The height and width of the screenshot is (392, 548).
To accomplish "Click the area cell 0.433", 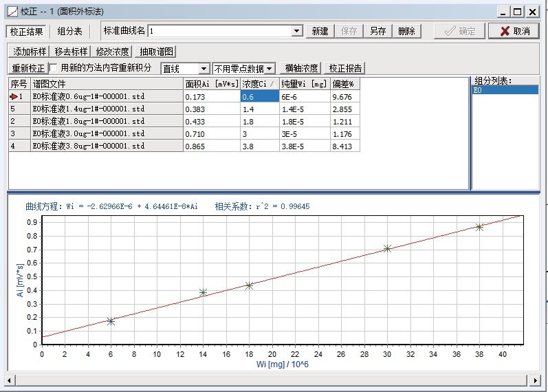I will pyautogui.click(x=212, y=121).
